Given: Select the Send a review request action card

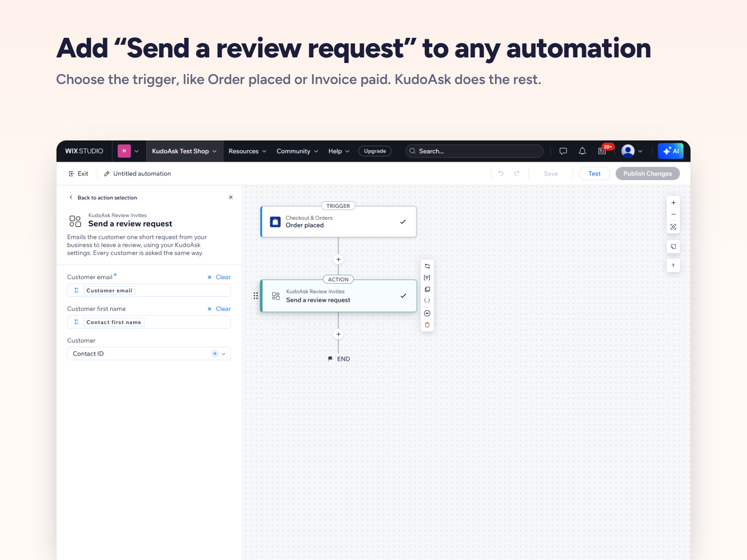Looking at the screenshot, I should pos(338,296).
